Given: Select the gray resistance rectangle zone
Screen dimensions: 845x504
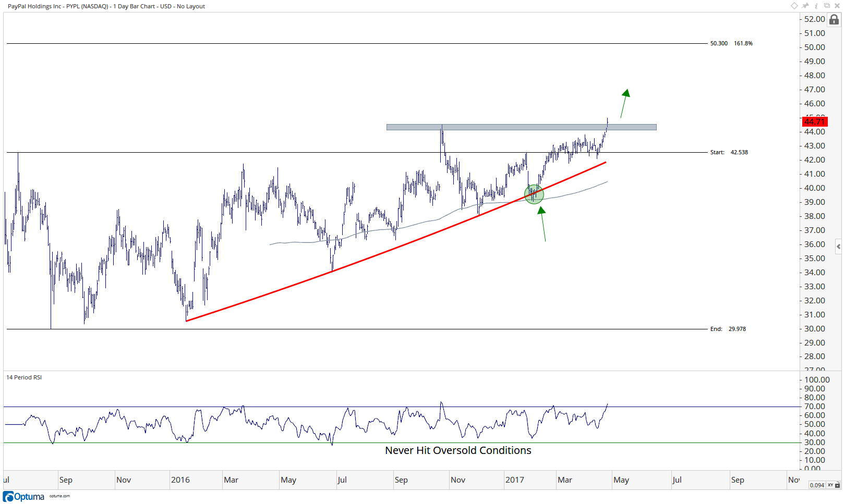Looking at the screenshot, I should 521,127.
